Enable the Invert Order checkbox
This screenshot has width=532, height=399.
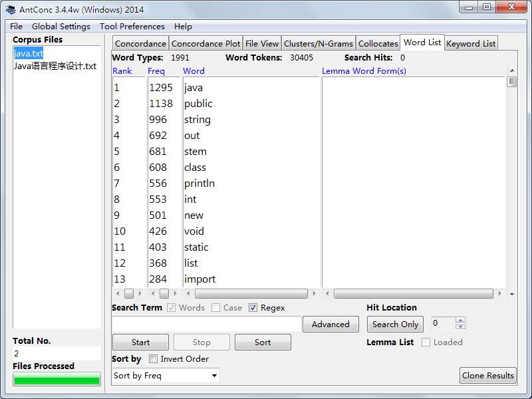tap(154, 359)
